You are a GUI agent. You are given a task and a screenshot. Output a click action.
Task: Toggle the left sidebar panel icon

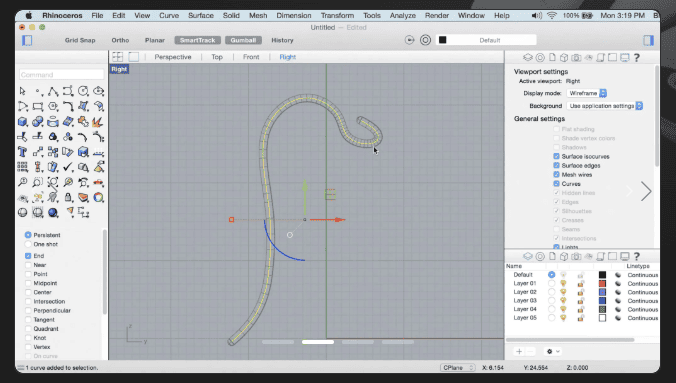point(27,41)
